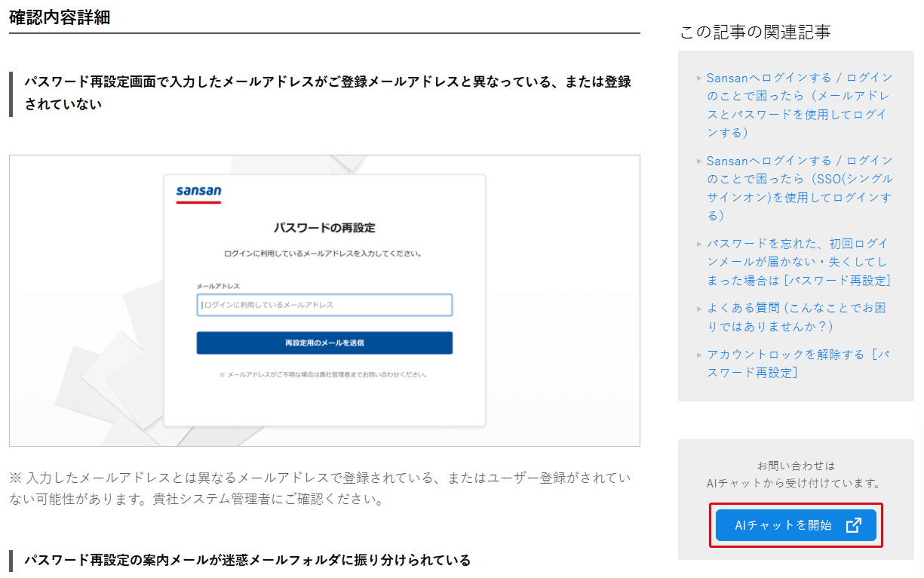Open the article パスワードを忘れた、初回ログインメールが届かない

[799, 262]
